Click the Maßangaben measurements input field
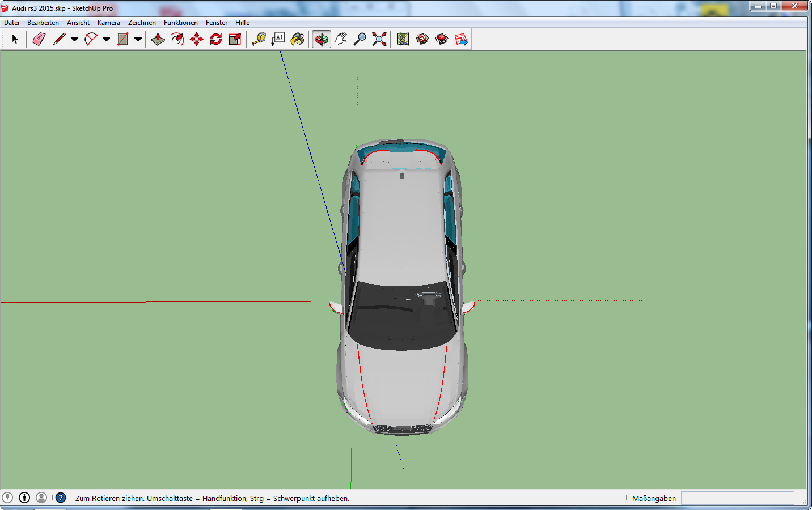This screenshot has height=510, width=812. (x=737, y=498)
